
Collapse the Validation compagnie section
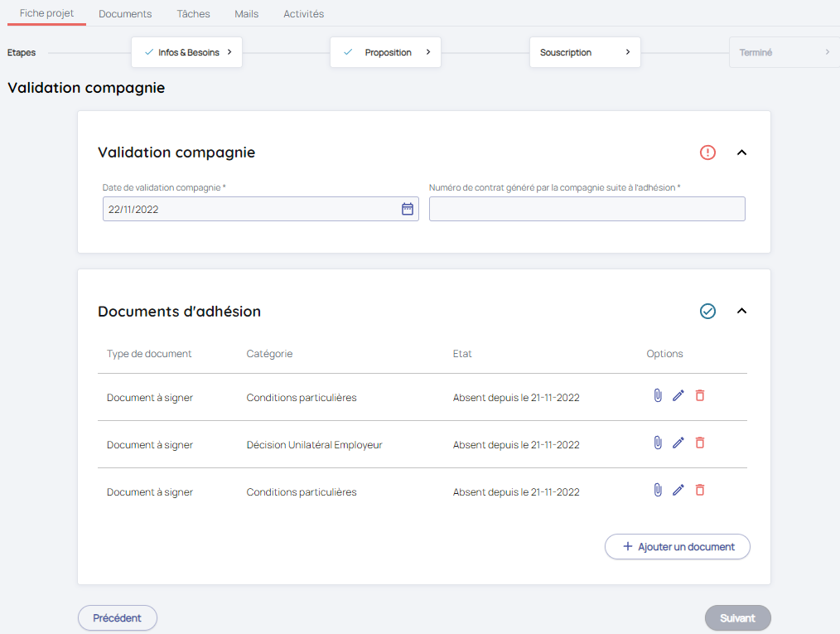pos(742,152)
